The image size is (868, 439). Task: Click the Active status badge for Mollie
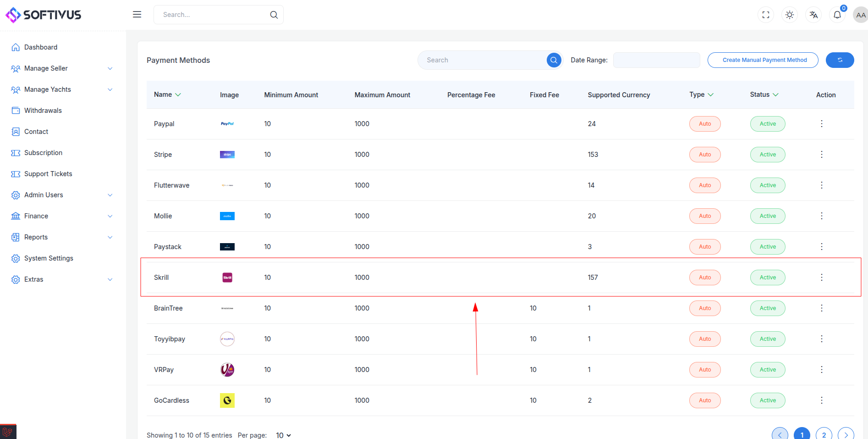point(768,216)
